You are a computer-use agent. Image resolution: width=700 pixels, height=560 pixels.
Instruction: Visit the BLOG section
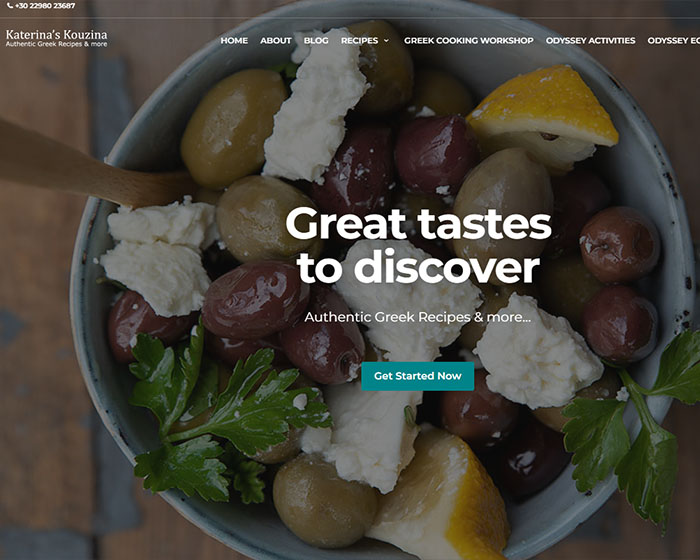[x=316, y=41]
